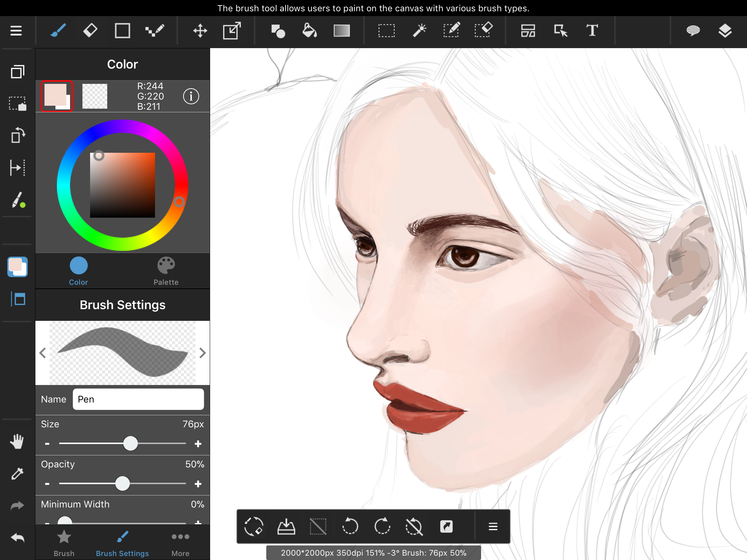The image size is (747, 560).
Task: Expand the bottom toolbar hamburger menu
Action: 493,526
